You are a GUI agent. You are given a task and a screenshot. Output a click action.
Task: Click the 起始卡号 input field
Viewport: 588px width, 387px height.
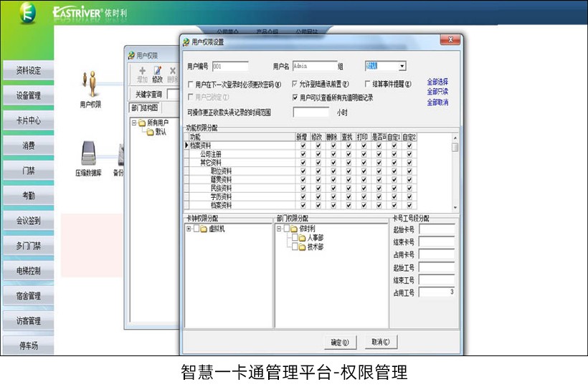[x=437, y=230]
